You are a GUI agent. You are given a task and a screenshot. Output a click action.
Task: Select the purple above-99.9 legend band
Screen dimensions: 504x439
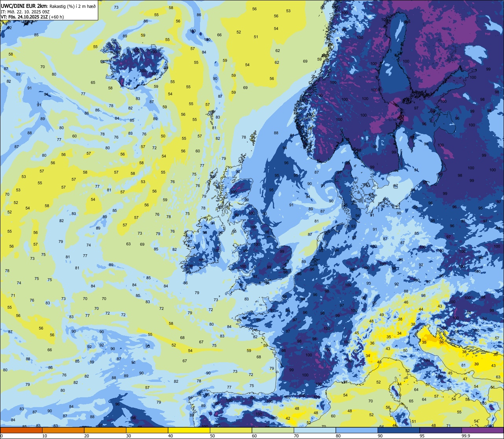click(x=482, y=430)
